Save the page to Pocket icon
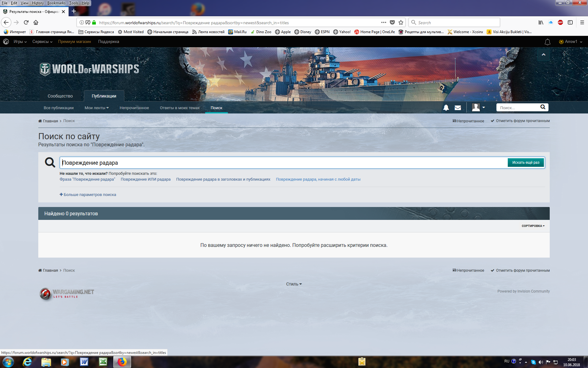The width and height of the screenshot is (588, 368). point(392,22)
